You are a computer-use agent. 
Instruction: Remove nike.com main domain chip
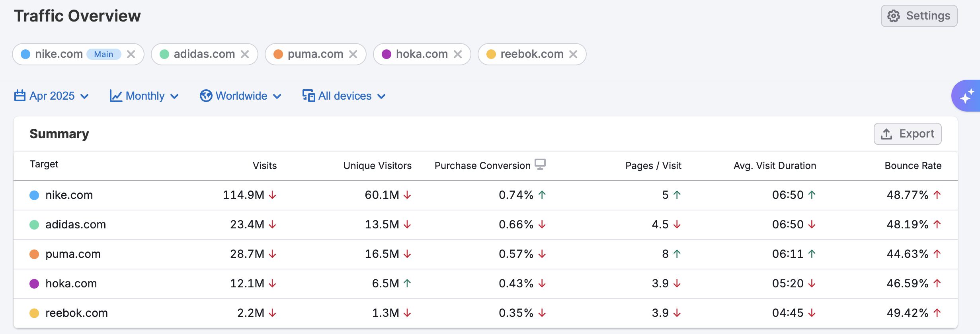point(131,54)
